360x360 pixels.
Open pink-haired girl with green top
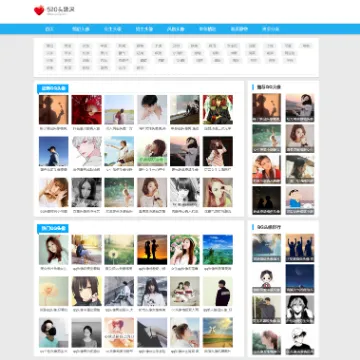(x=218, y=192)
